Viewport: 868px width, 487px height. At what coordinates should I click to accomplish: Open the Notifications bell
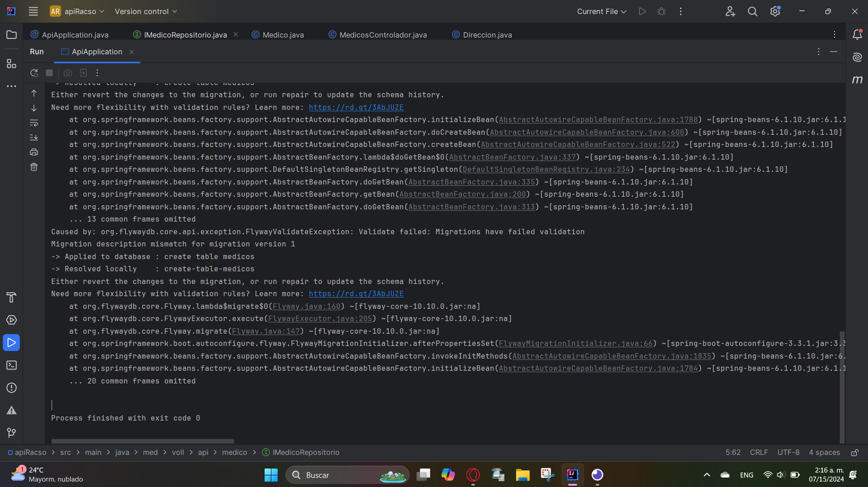tap(857, 35)
